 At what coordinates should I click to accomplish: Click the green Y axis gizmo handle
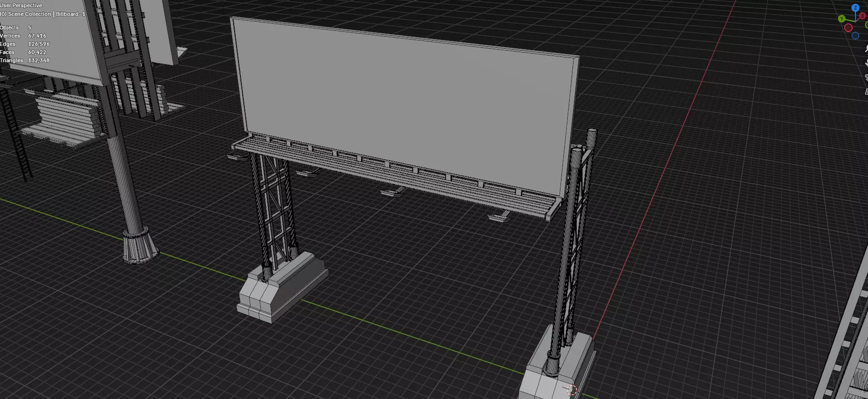point(842,19)
